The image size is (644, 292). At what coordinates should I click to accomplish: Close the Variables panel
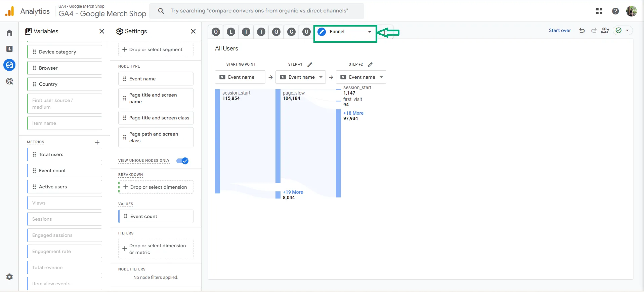[102, 31]
